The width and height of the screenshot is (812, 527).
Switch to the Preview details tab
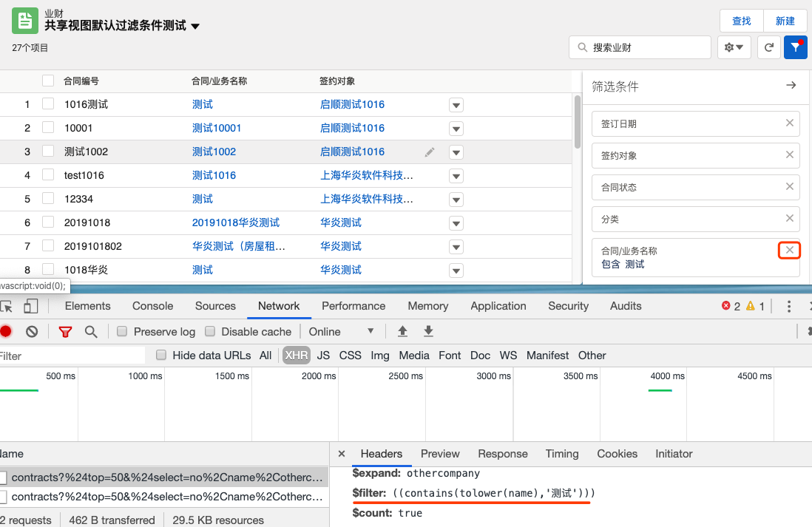440,454
